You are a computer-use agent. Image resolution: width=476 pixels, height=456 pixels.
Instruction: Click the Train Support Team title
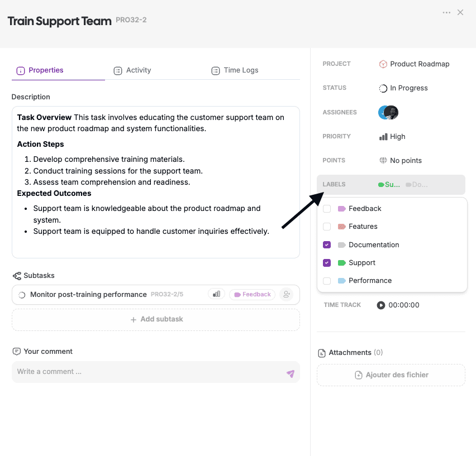59,21
